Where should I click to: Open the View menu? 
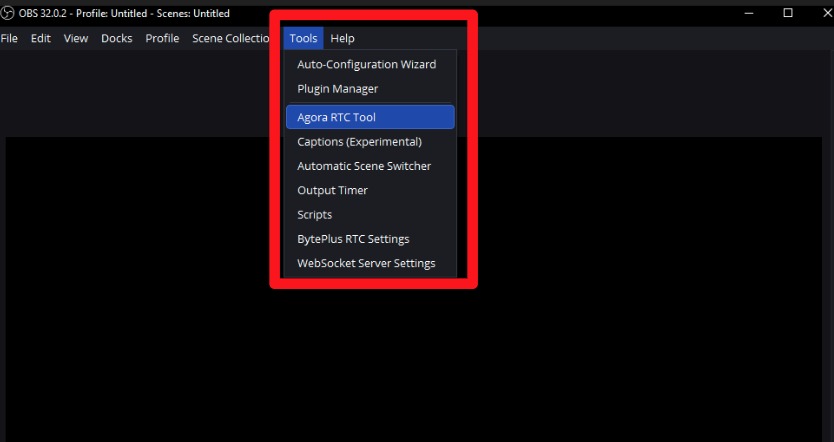point(76,38)
